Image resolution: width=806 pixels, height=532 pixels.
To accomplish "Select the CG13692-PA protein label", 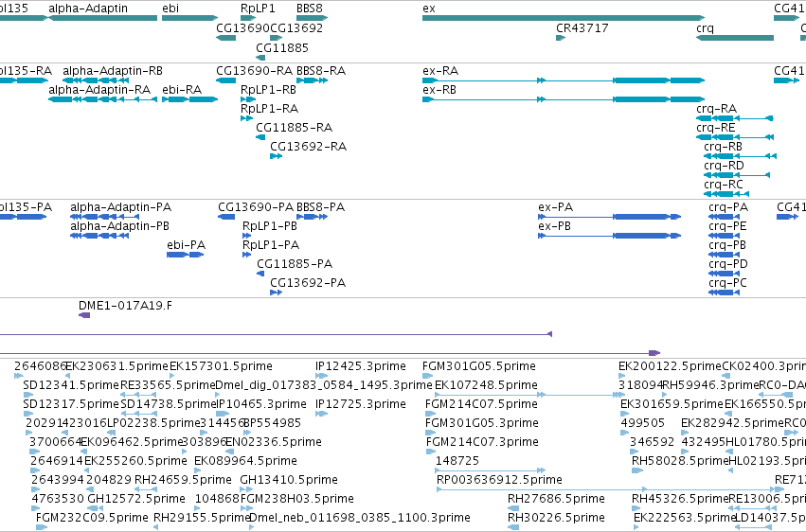I will click(x=308, y=283).
